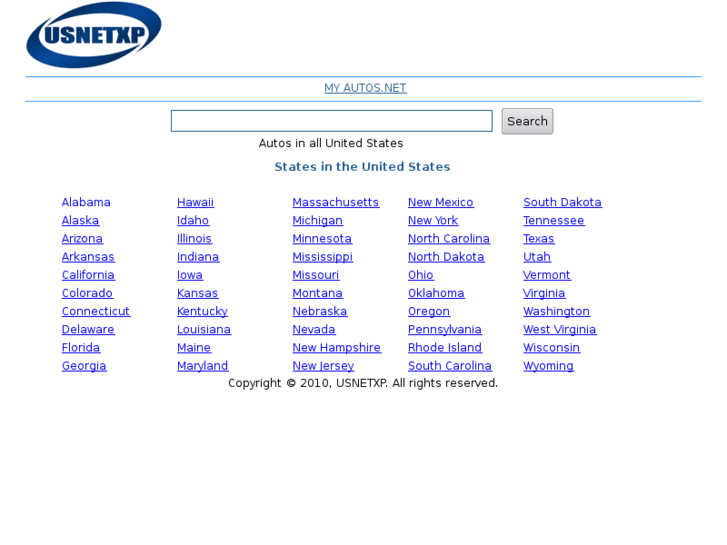Click the Maryland link
The height and width of the screenshot is (545, 727).
(203, 365)
